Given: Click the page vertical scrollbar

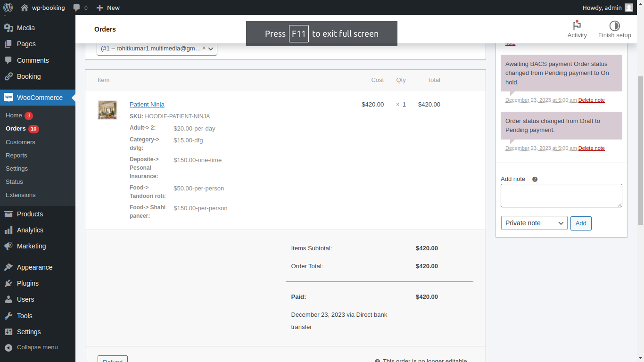Looking at the screenshot, I should [640, 150].
